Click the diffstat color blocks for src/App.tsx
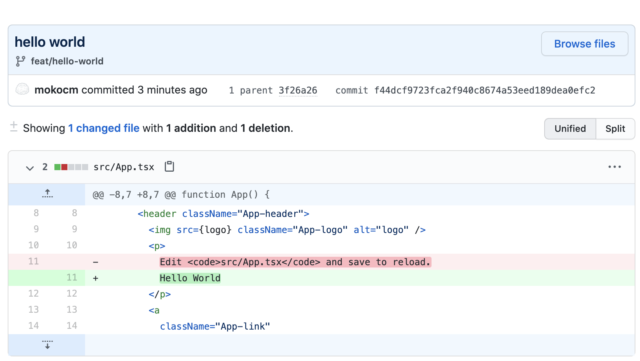This screenshot has height=361, width=640. pos(71,167)
